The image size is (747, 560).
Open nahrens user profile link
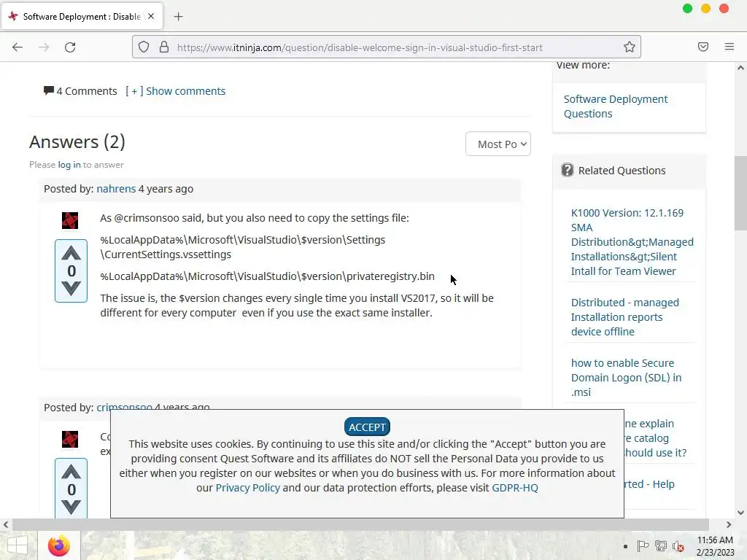[116, 189]
